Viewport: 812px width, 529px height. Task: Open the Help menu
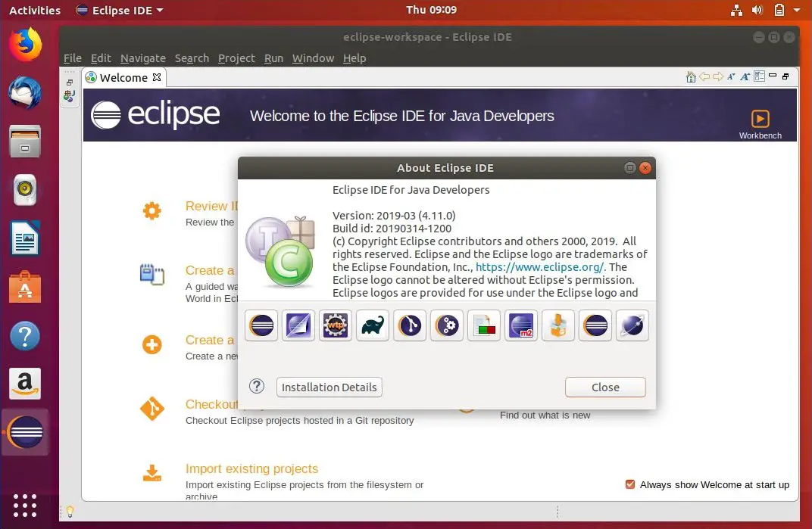point(354,58)
